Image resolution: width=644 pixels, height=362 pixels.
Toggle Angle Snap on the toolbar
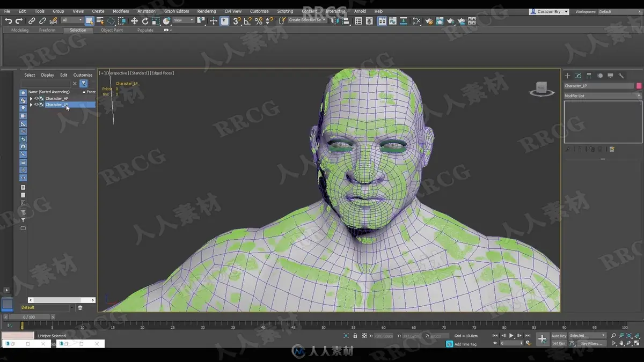[247, 21]
